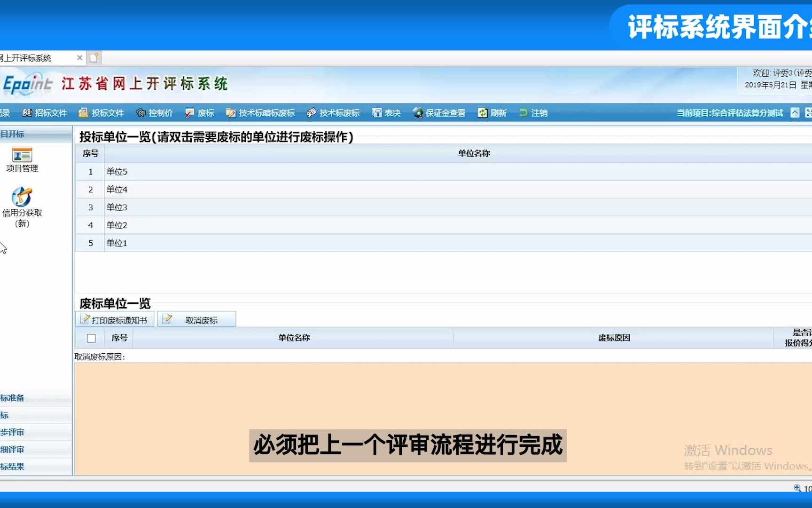Open 投标文件 in the toolbar

tap(101, 113)
